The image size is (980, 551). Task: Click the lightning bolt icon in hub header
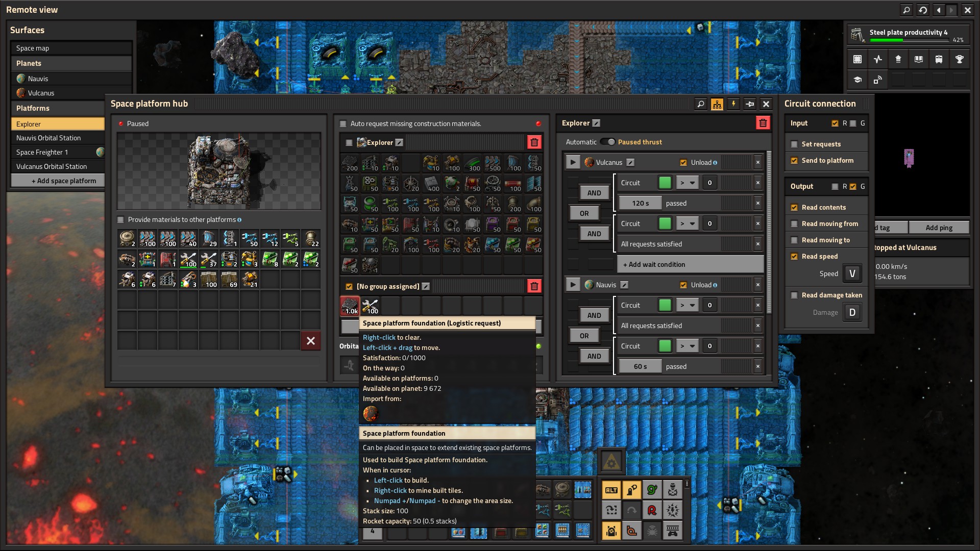733,104
